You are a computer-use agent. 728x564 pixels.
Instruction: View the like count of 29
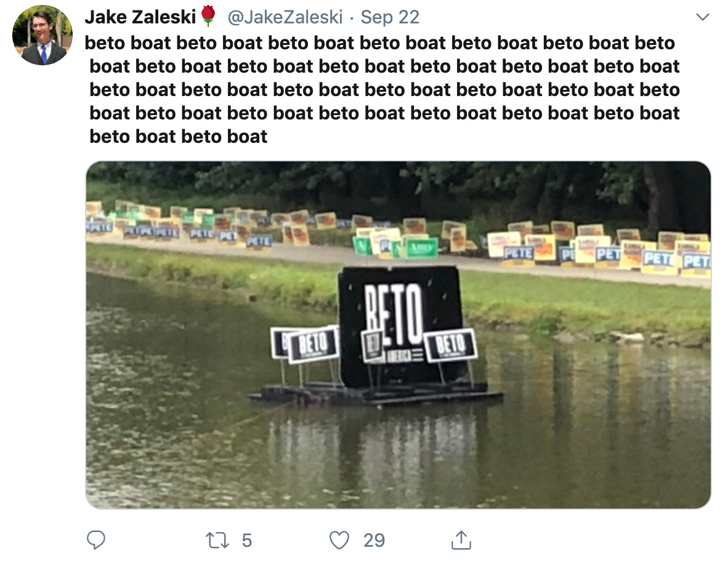(374, 541)
